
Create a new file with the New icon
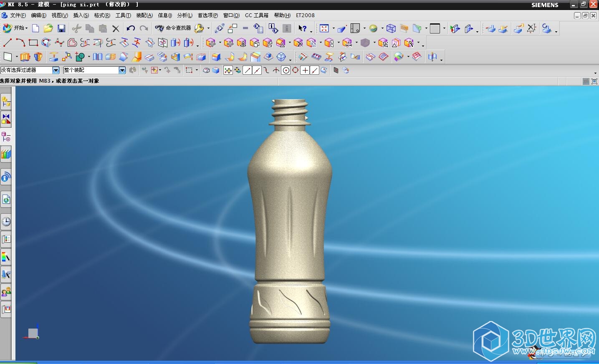35,28
